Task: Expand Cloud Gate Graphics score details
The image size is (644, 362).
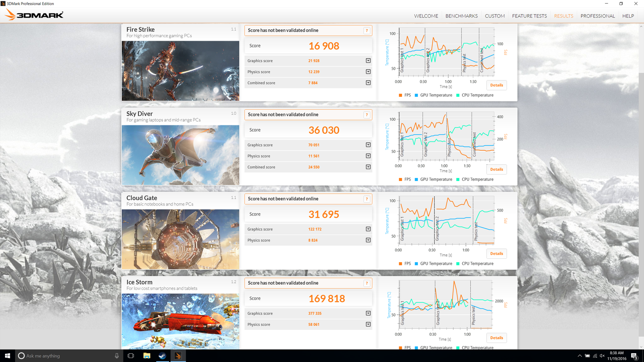Action: (368, 229)
